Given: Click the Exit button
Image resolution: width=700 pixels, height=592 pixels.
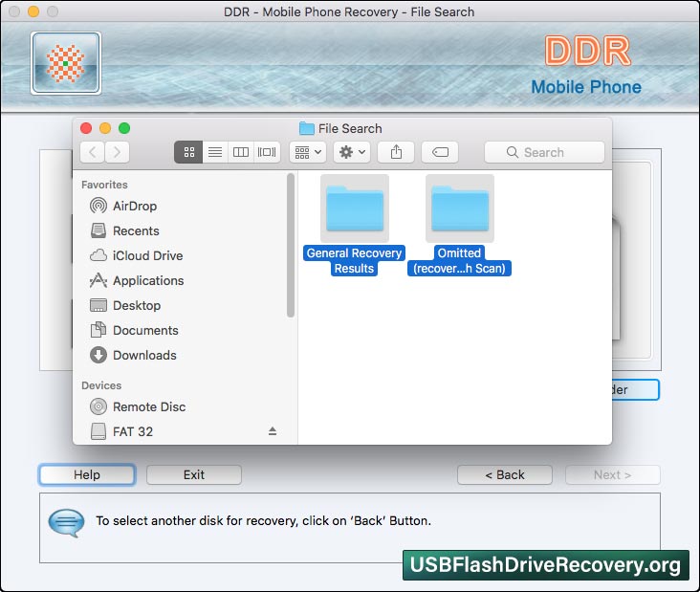Looking at the screenshot, I should (x=194, y=474).
